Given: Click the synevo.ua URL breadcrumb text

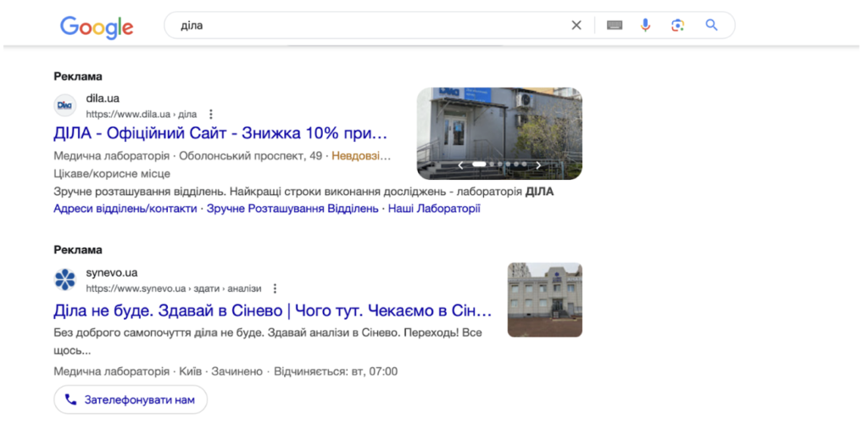Looking at the screenshot, I should click(173, 288).
